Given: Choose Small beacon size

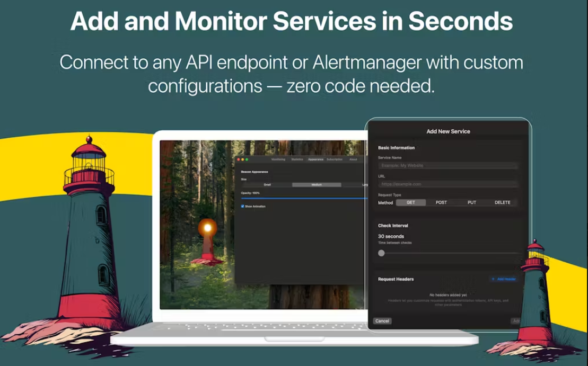Looking at the screenshot, I should 267,185.
